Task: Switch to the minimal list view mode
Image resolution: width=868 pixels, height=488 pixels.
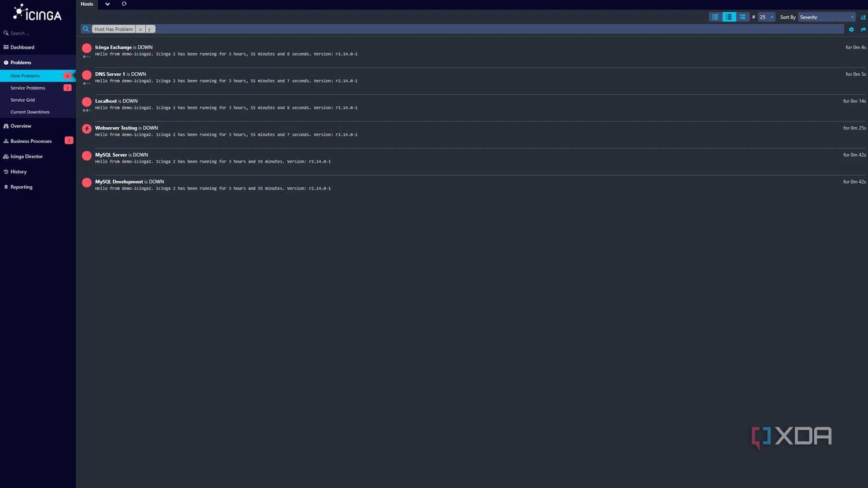Action: (x=715, y=17)
